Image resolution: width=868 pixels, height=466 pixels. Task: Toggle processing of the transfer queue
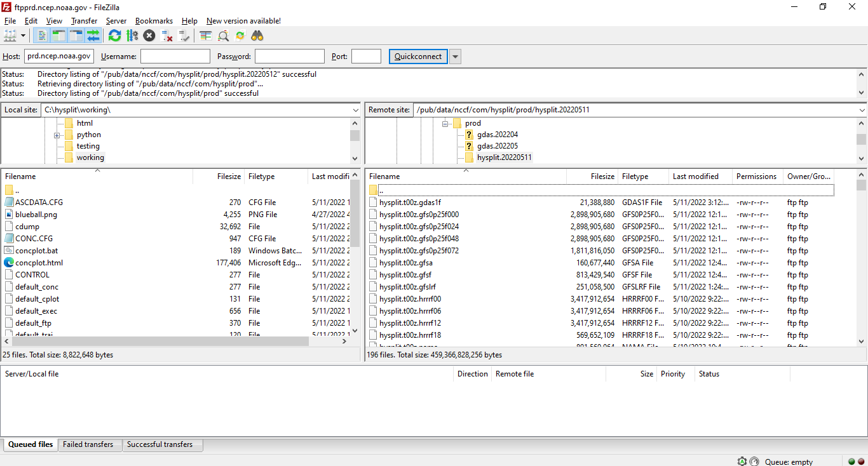tap(132, 36)
